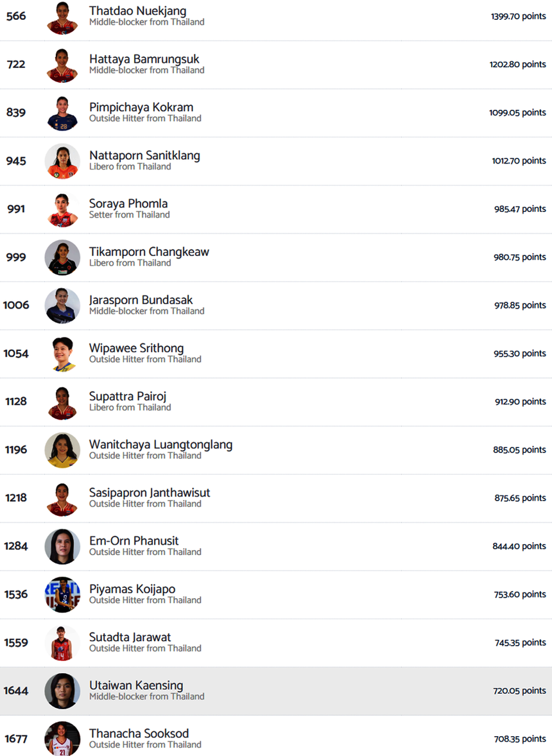Click Pimpichaya Kokram's avatar image
The height and width of the screenshot is (756, 552).
(x=62, y=113)
